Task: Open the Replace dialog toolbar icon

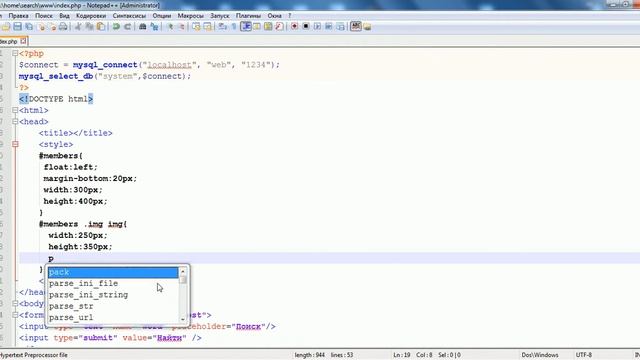Action: tap(154, 27)
